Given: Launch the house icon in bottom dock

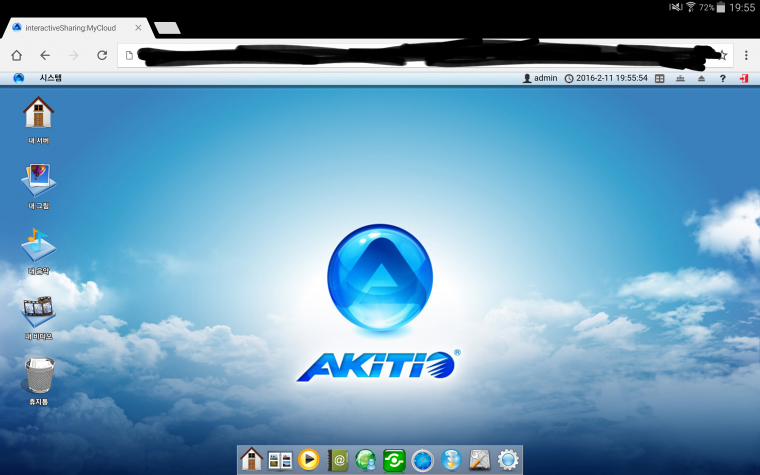Looking at the screenshot, I should pos(251,459).
